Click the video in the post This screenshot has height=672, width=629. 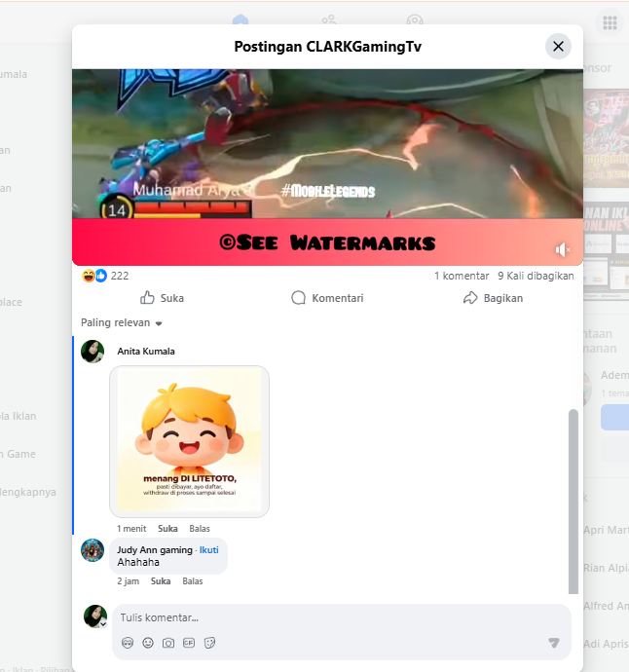[x=327, y=168]
